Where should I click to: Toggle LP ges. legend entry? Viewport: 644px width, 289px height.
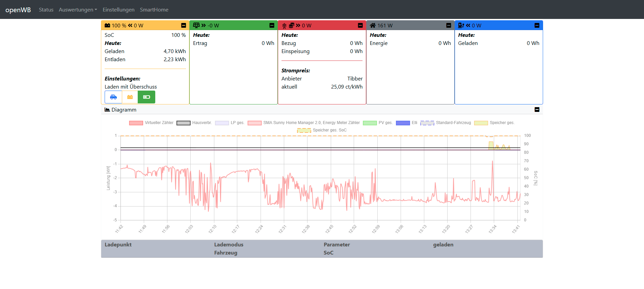230,123
